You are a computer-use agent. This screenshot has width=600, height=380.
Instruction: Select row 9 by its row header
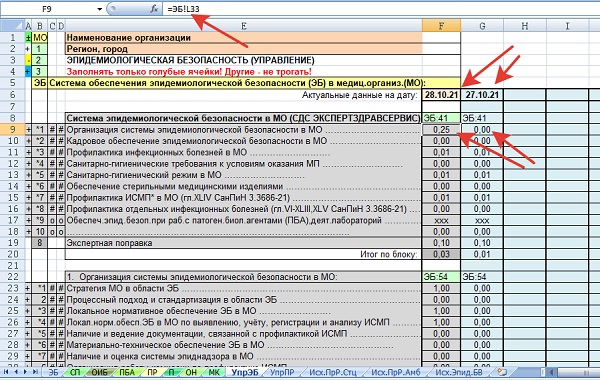coord(12,130)
